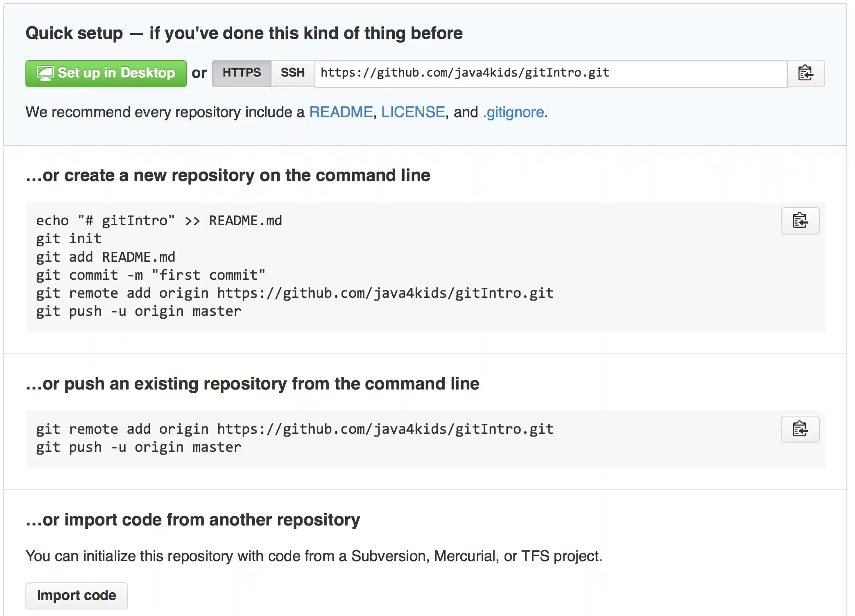The height and width of the screenshot is (616, 855).
Task: Click Set up in Desktop
Action: point(106,73)
